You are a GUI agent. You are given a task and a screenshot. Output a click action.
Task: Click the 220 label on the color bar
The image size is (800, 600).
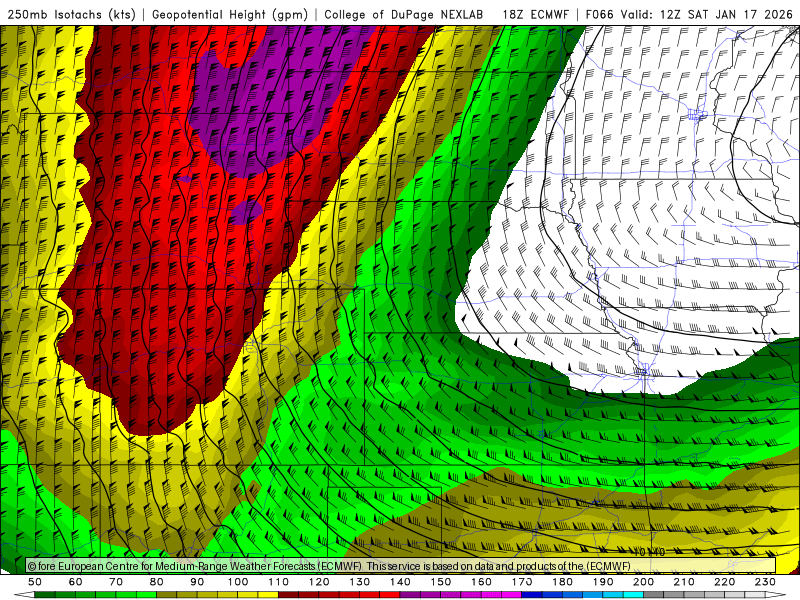click(x=725, y=582)
